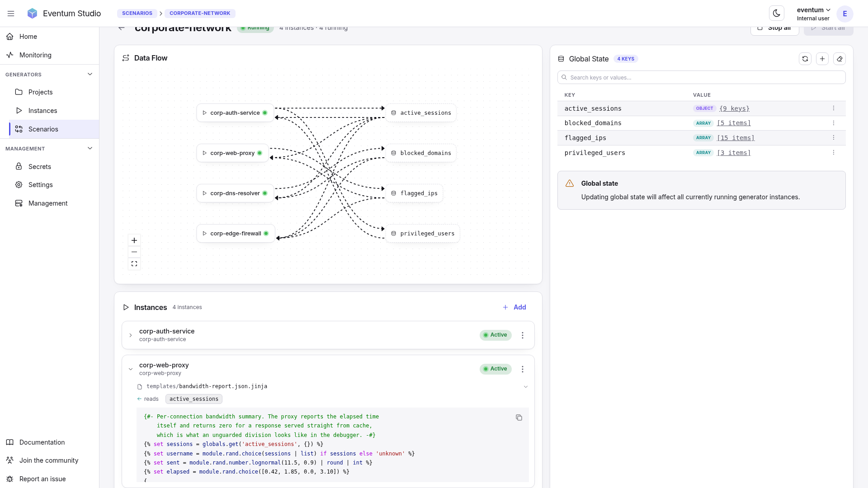
Task: Open the active_sessions 9 keys value
Action: (x=734, y=108)
